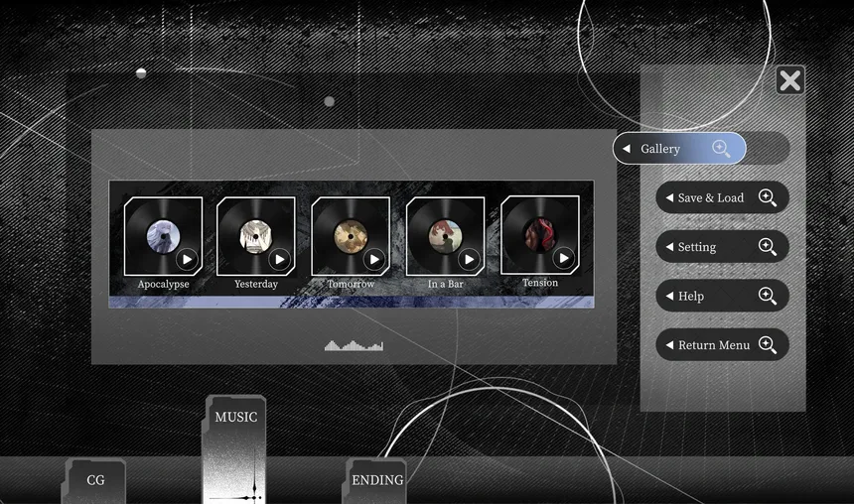Click the magnifier icon on Return Menu
The width and height of the screenshot is (854, 504).
click(768, 344)
